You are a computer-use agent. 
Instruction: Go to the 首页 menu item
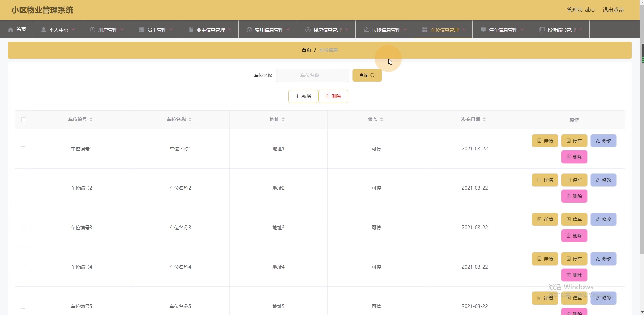[16, 29]
